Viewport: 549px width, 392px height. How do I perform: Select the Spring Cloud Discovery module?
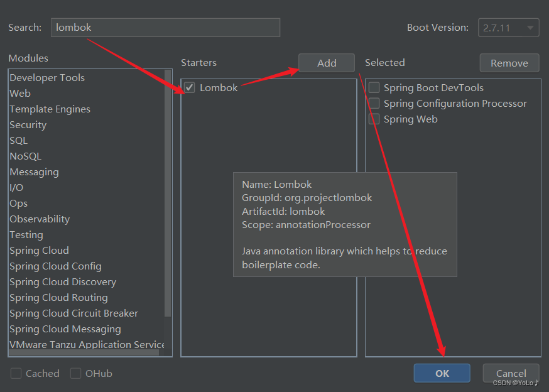tap(86, 282)
